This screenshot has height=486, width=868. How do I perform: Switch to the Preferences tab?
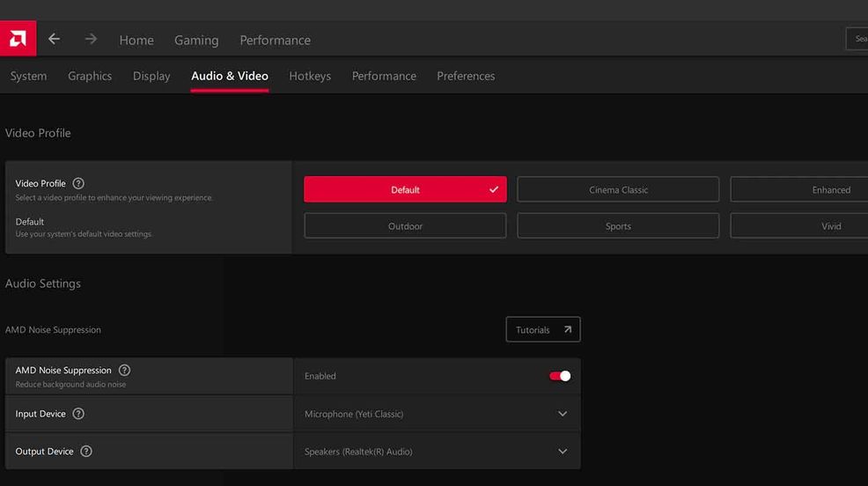point(466,76)
